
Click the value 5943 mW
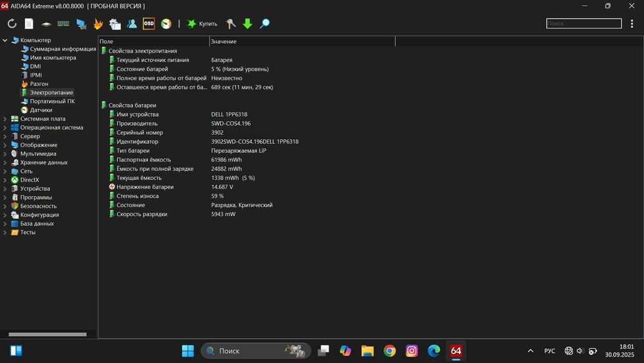pos(223,214)
